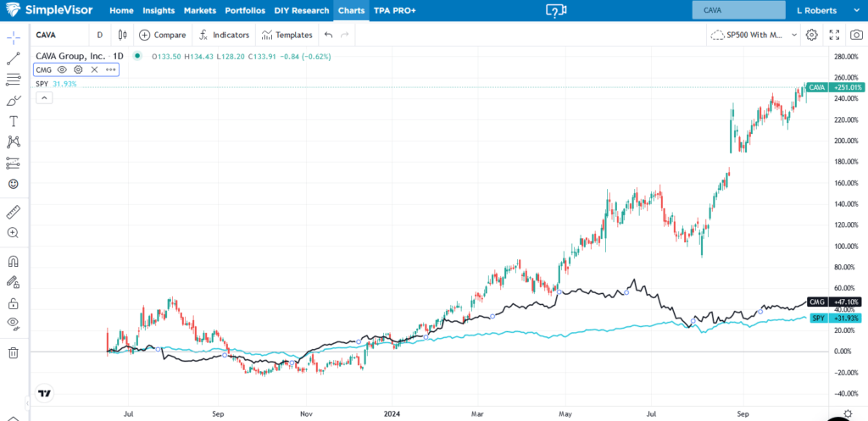
Task: Open DIY Research menu
Action: click(301, 10)
